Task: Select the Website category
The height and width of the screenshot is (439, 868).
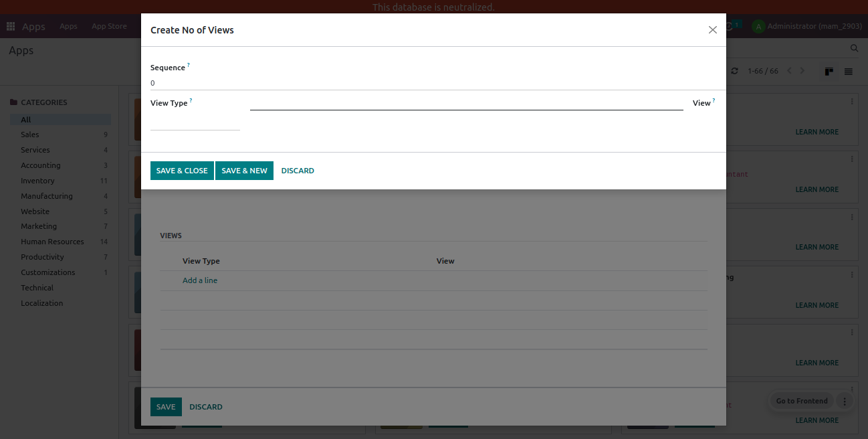Action: click(x=60, y=211)
